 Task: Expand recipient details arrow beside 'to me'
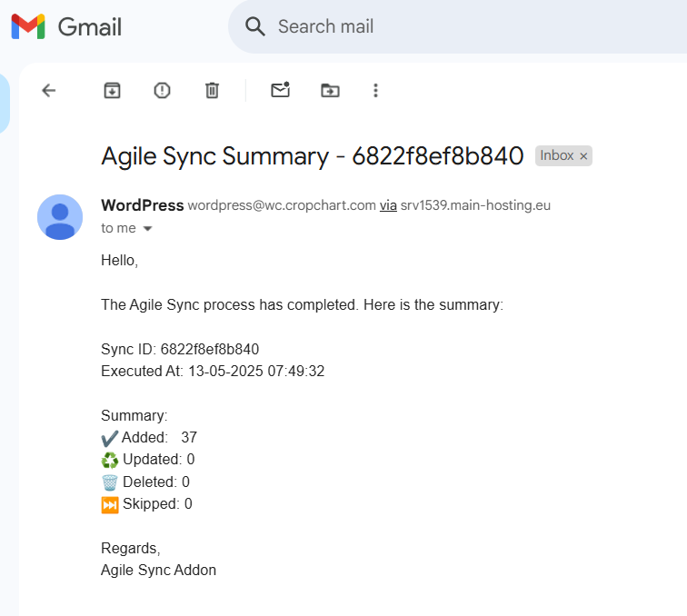point(147,228)
